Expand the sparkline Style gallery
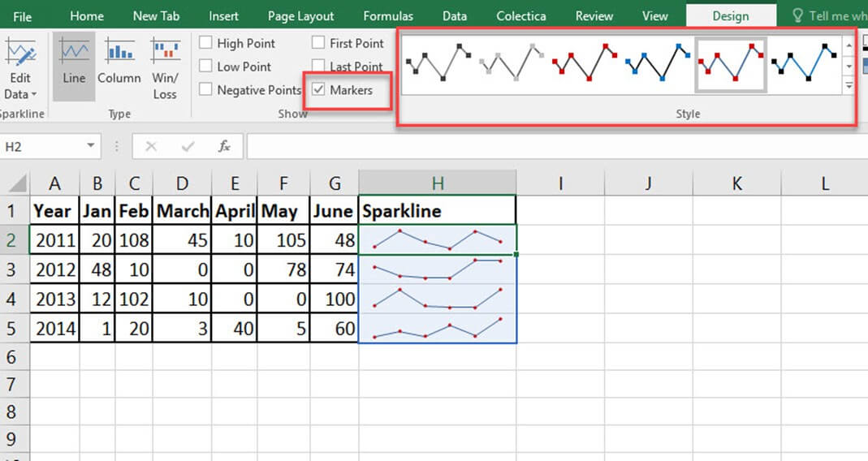The width and height of the screenshot is (868, 461). point(849,85)
